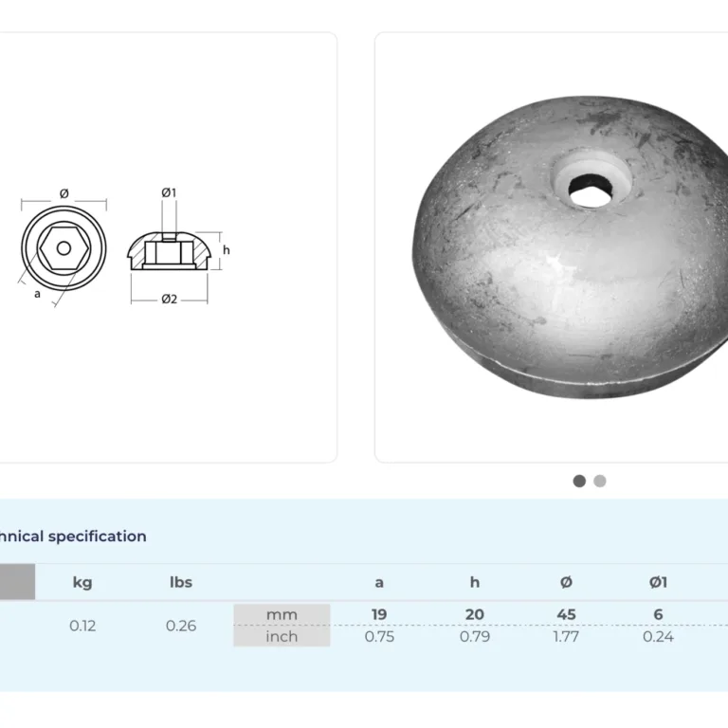728x728 pixels.
Task: Click the center hole of the anode photo
Action: 589,188
